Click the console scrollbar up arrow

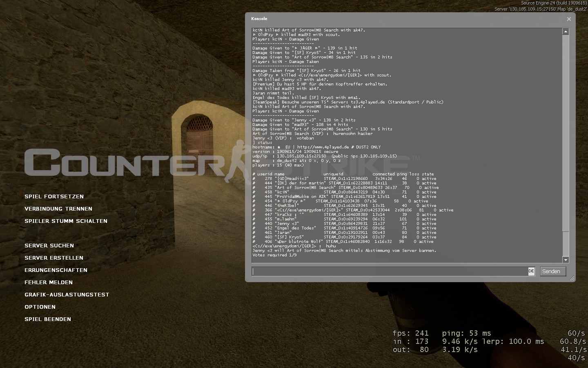[566, 31]
